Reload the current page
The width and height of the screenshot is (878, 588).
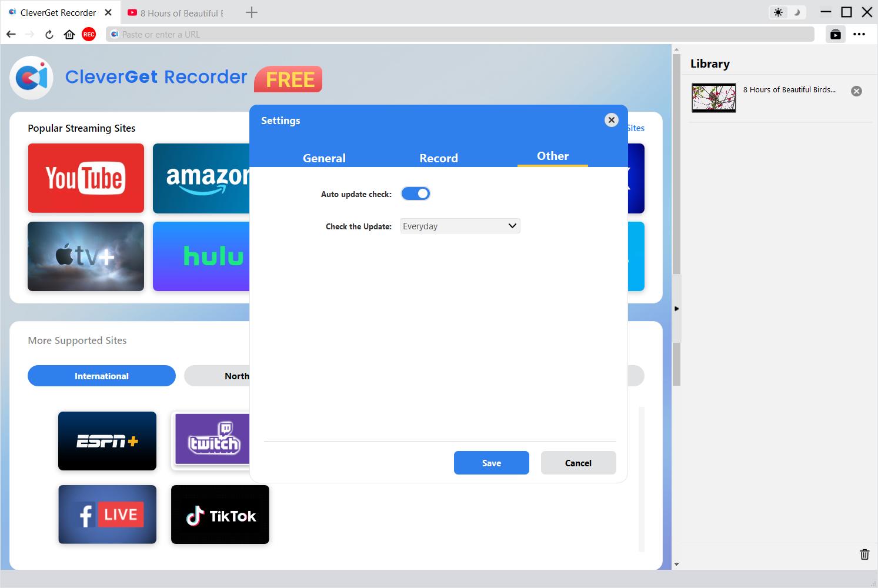coord(49,34)
